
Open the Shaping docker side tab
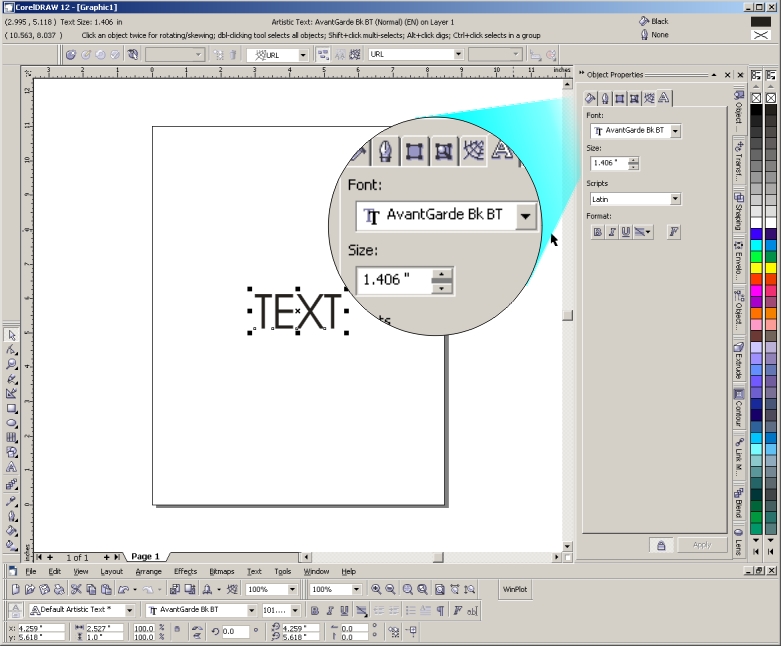[x=739, y=210]
